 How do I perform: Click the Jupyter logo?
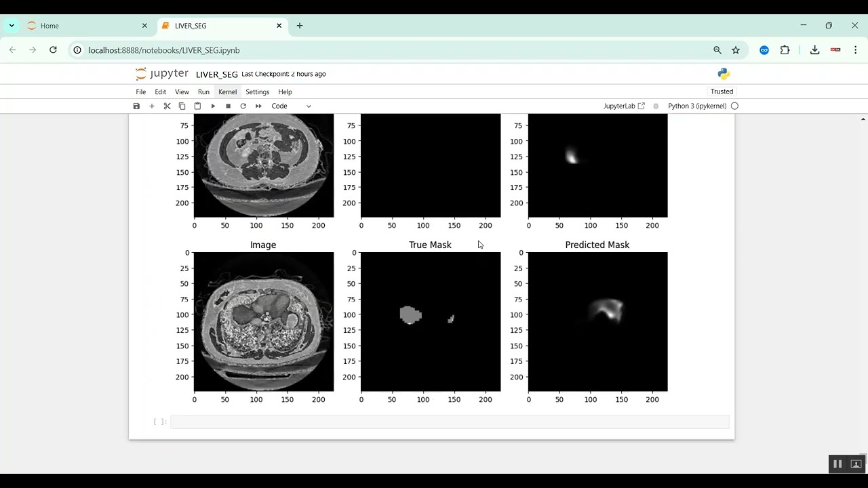click(x=162, y=74)
